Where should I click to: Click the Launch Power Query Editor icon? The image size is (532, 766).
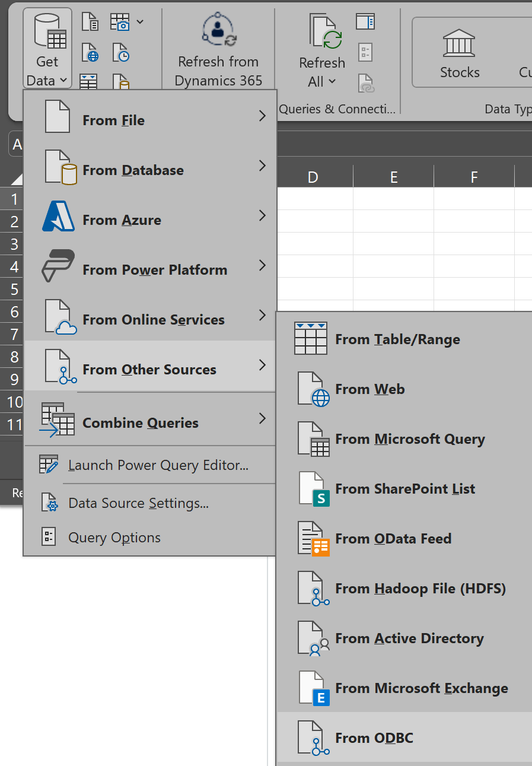pyautogui.click(x=49, y=465)
